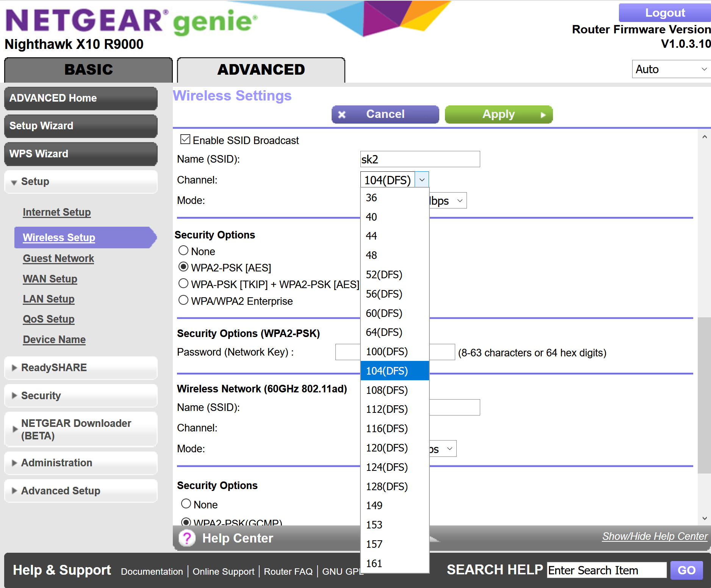The height and width of the screenshot is (588, 711).
Task: Open the Setup Wizard
Action: [81, 126]
